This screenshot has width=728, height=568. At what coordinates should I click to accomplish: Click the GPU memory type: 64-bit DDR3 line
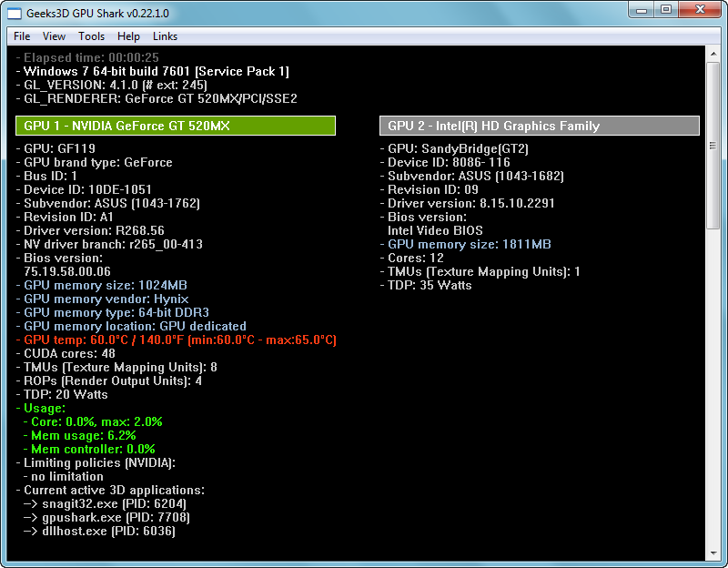[113, 312]
